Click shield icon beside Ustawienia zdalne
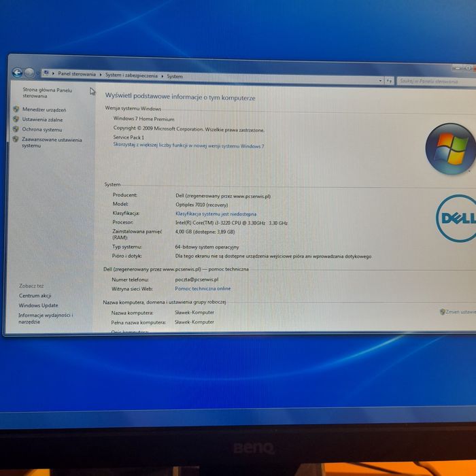This screenshot has width=476, height=476. [x=16, y=119]
